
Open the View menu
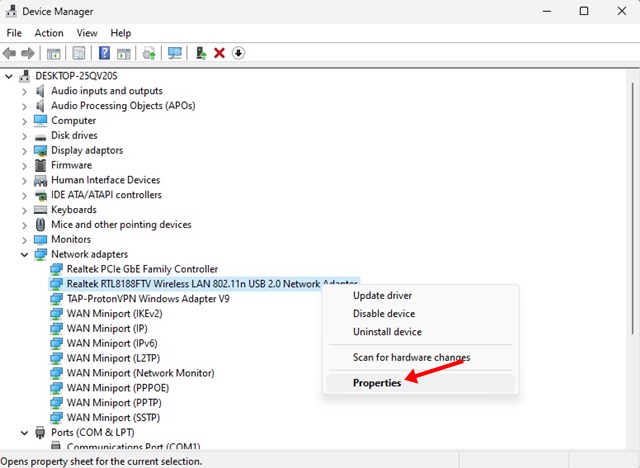click(87, 33)
